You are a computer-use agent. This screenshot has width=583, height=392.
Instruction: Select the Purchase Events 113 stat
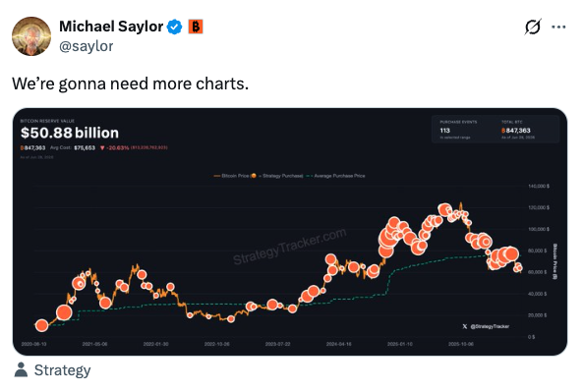tap(458, 130)
